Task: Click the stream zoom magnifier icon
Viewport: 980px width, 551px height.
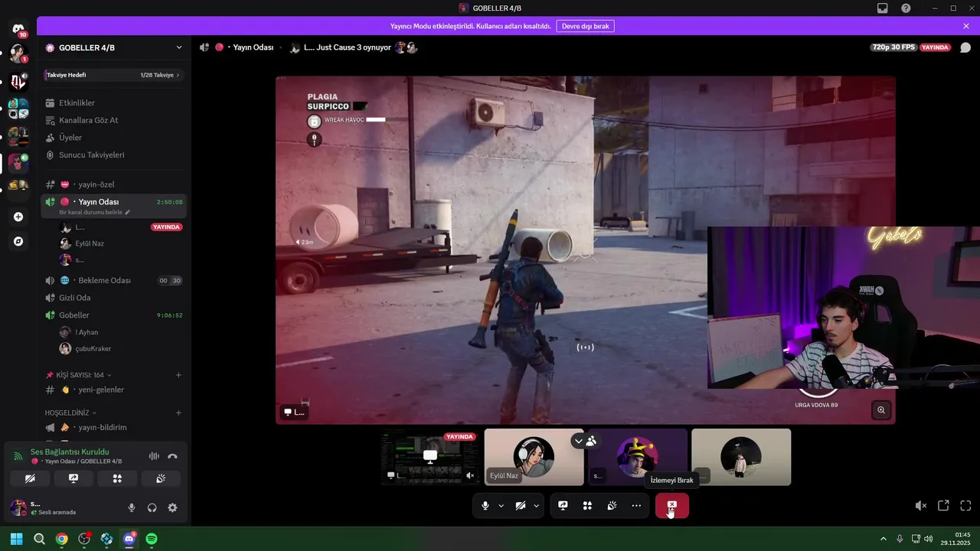Action: point(881,410)
